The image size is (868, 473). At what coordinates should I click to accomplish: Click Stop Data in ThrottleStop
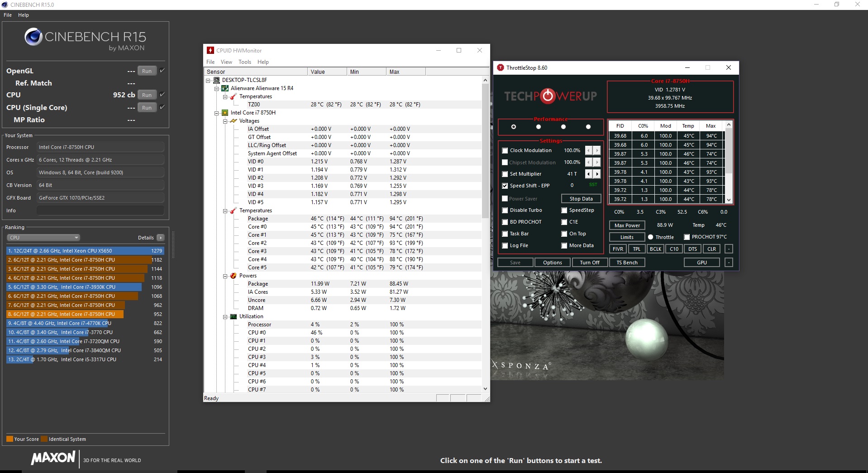(x=581, y=199)
